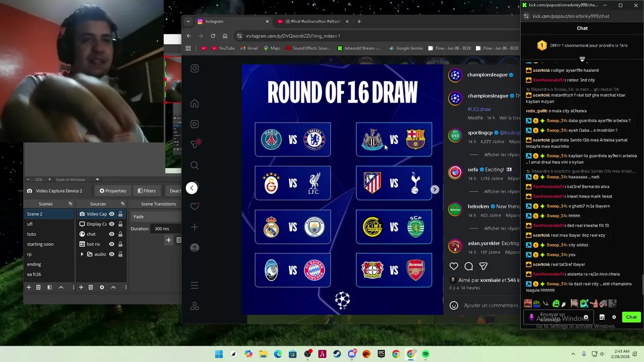Hide the bot rix source
This screenshot has height=362, width=644.
click(112, 244)
